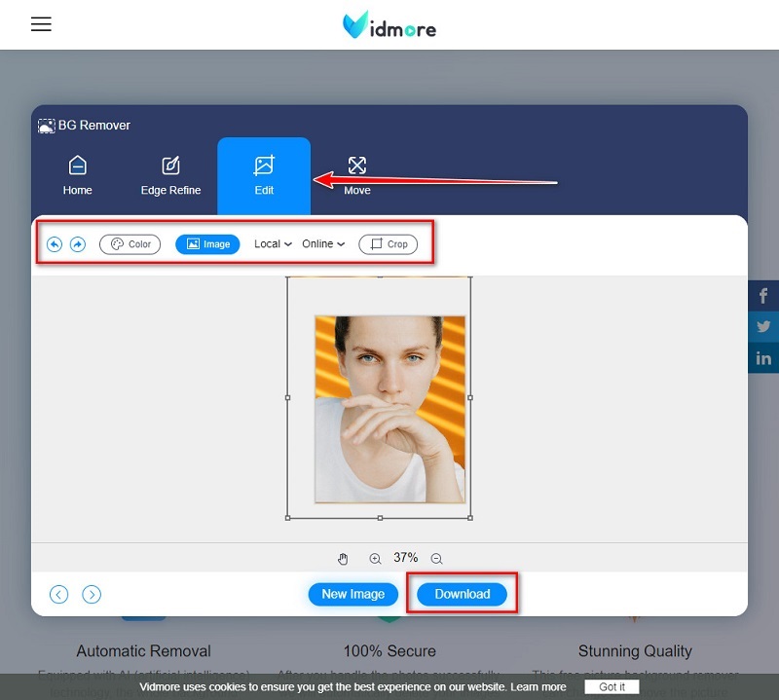
Task: Click the Download button
Action: point(462,594)
